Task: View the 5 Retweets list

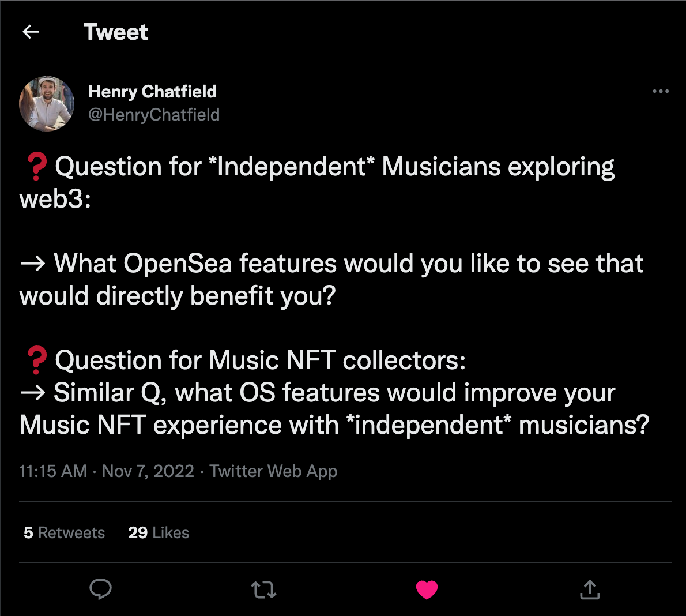Action: pos(63,532)
